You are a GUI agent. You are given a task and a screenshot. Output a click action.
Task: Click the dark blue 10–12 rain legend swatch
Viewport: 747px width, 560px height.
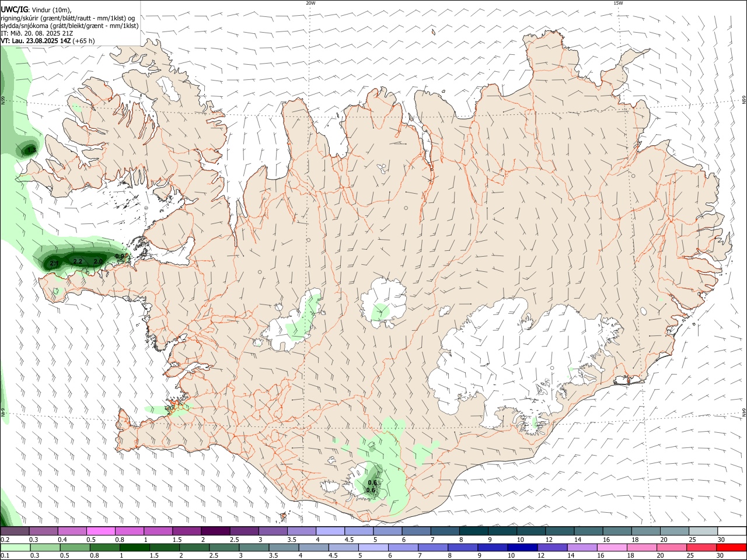pos(522,548)
